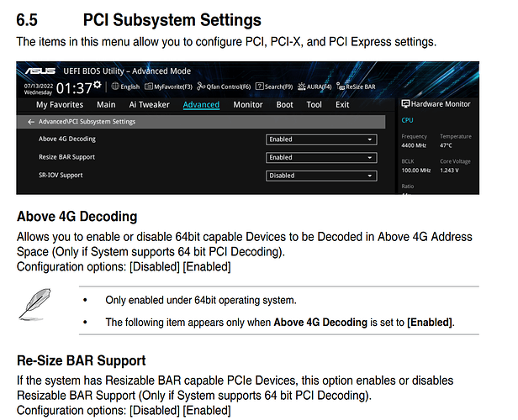
Task: Click the Above 4G Decoding setting label
Action: point(67,139)
